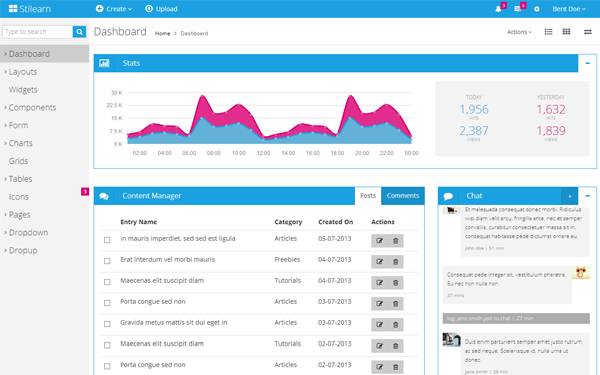Edit the Tutorials entry dated 02-07-2013

point(380,346)
